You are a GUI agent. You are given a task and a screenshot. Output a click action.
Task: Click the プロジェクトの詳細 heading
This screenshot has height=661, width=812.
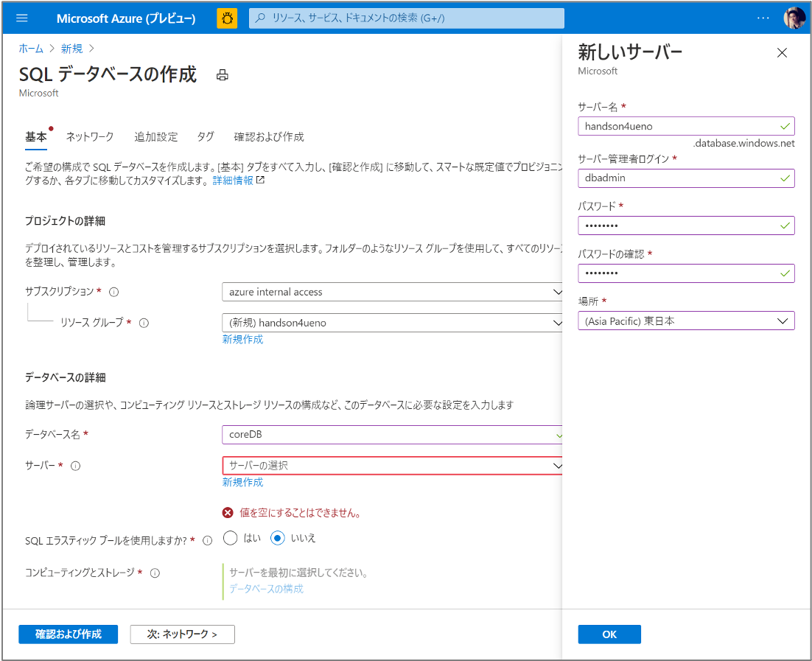click(x=66, y=221)
